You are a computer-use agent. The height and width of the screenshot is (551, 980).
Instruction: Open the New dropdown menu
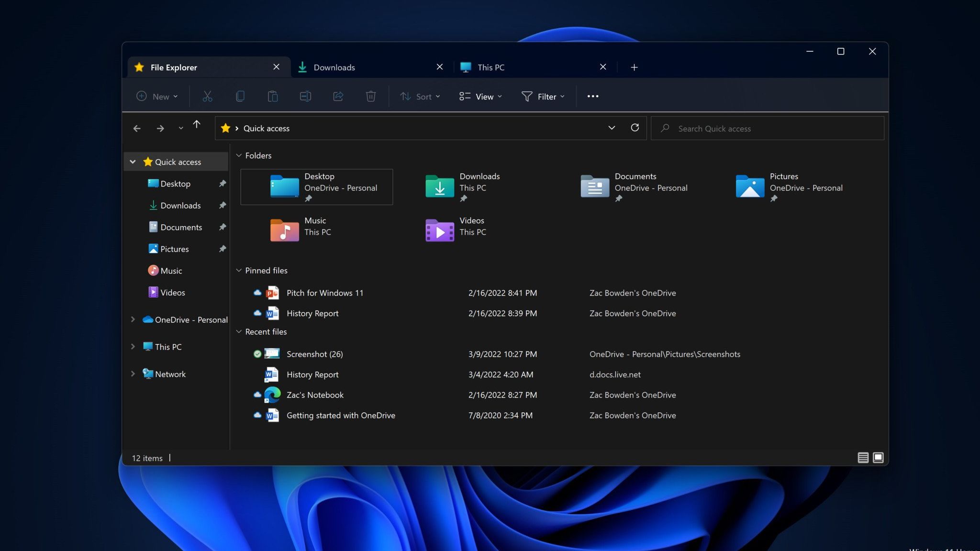coord(157,96)
